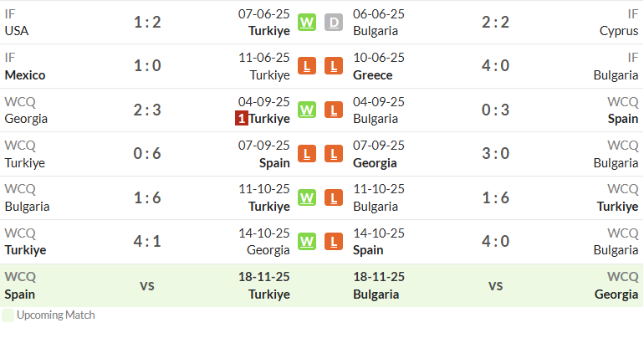Select the Greece team name
The height and width of the screenshot is (338, 644).
tap(372, 75)
